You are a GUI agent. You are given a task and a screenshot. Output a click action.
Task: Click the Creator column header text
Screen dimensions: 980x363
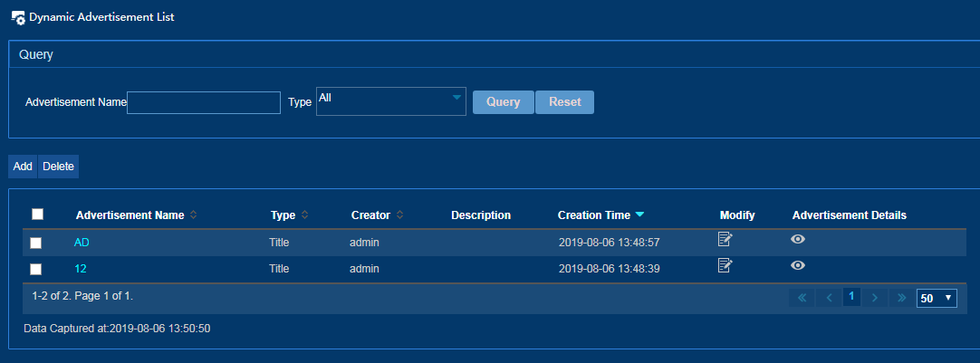(x=370, y=215)
